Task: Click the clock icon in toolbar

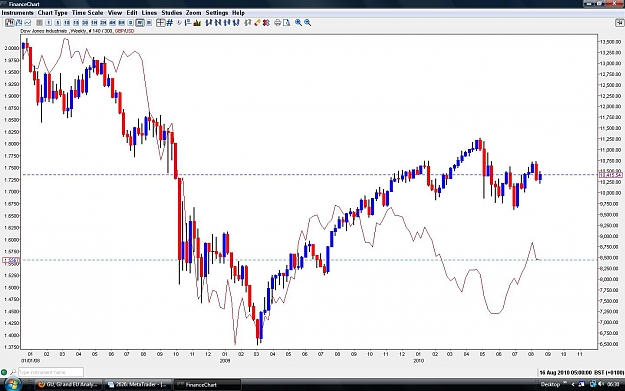Action: [179, 23]
